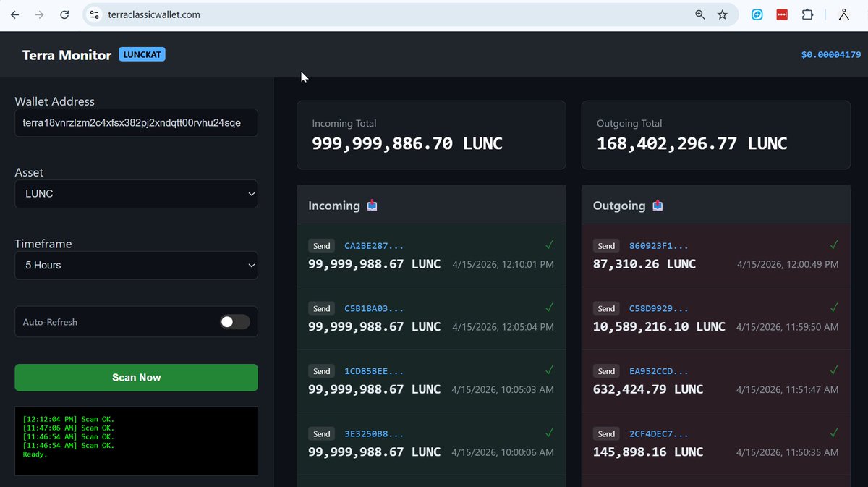868x487 pixels.
Task: Click the inbox icon beside Incoming heading
Action: 372,206
